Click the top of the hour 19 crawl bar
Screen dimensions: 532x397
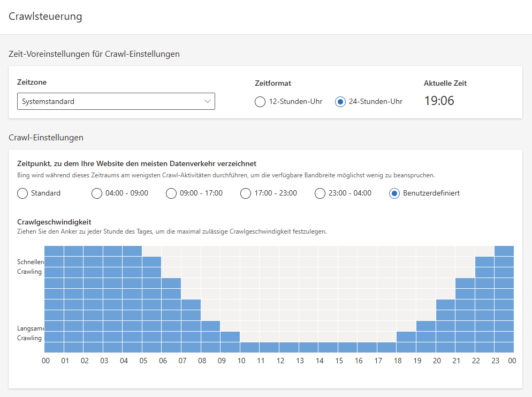pos(426,326)
